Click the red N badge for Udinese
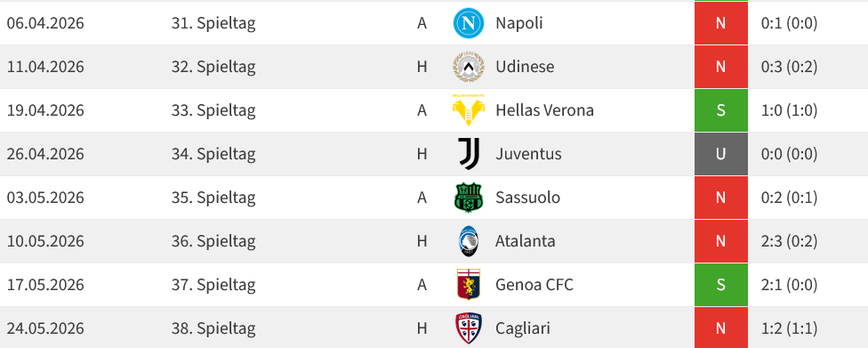Screen dimensions: 868x348 click(720, 67)
